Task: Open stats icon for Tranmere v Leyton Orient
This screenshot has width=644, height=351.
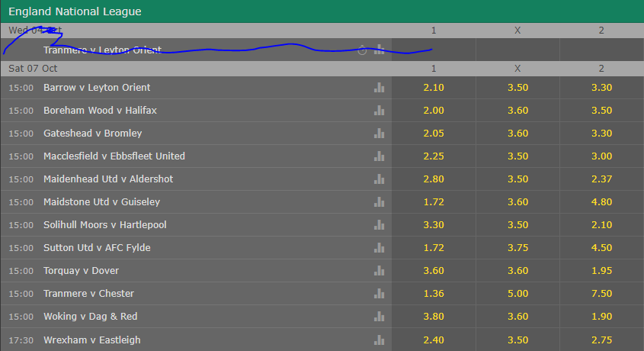Action: (x=379, y=50)
